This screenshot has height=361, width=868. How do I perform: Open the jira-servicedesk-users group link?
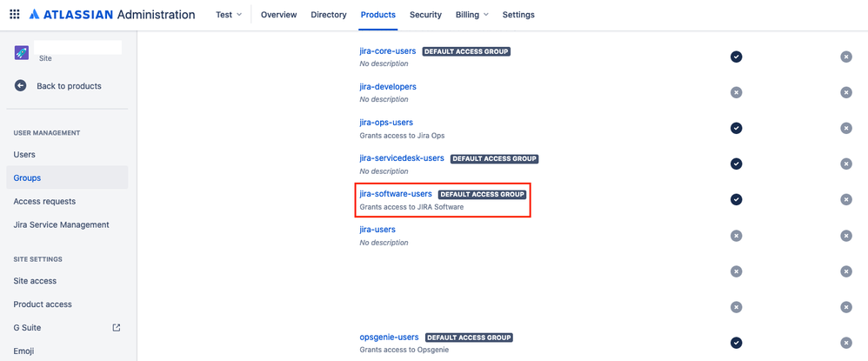point(402,157)
